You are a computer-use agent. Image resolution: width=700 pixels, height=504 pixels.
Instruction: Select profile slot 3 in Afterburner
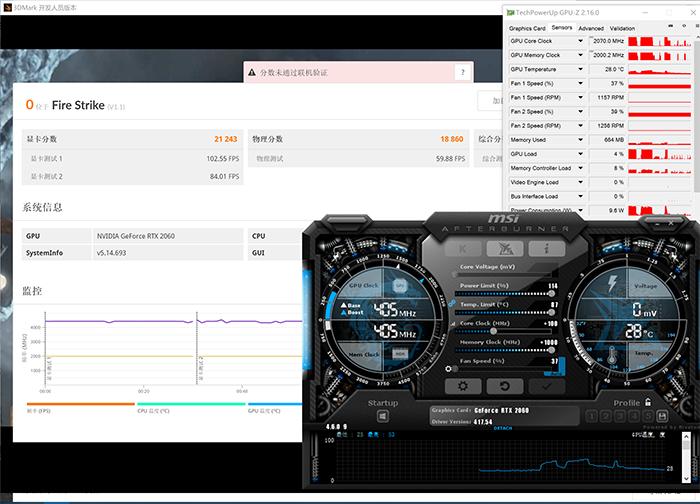click(x=620, y=417)
